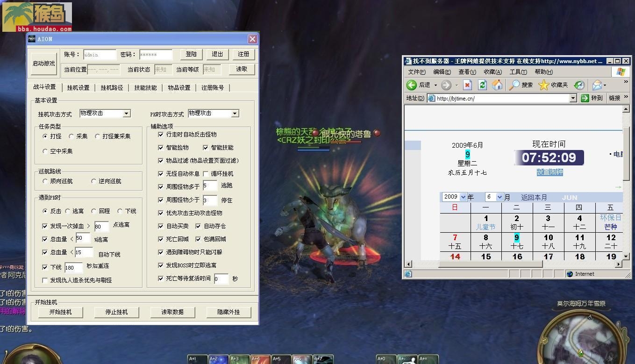Select 回程 when meeting PK
Screen dimensions: 635x364
[94, 211]
